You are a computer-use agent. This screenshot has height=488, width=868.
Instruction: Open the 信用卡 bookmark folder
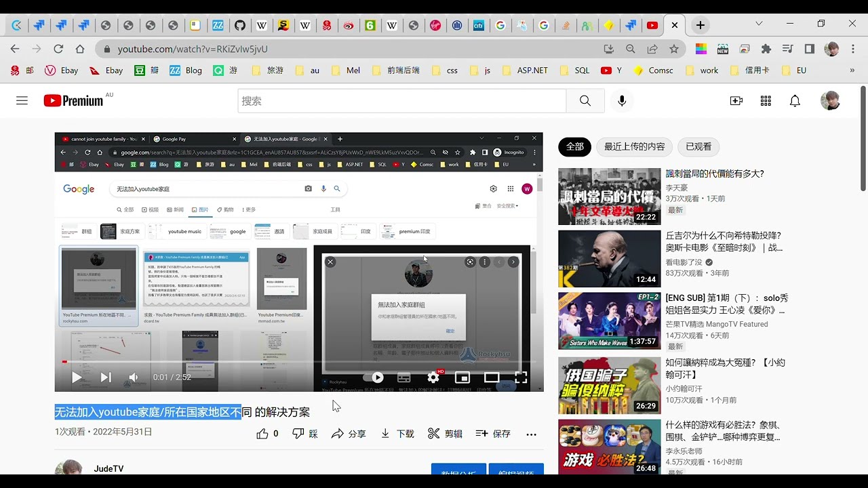[x=749, y=70]
